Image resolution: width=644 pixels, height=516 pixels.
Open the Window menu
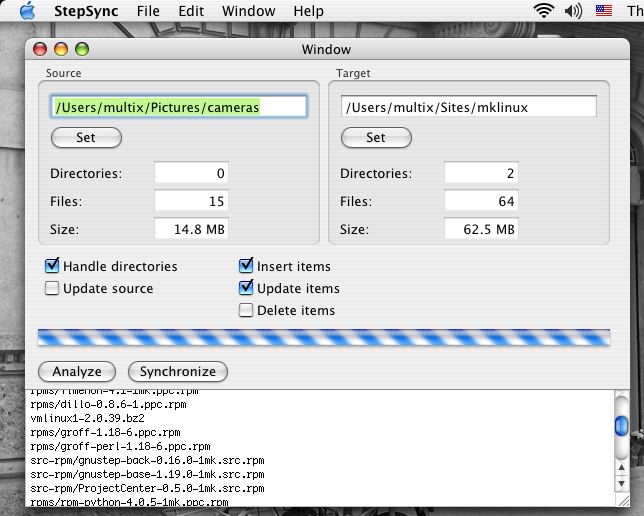248,11
